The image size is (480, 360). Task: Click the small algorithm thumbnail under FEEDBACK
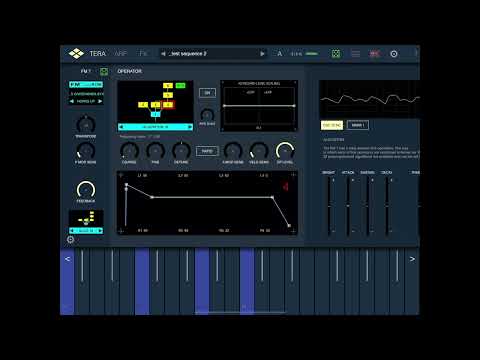click(86, 218)
